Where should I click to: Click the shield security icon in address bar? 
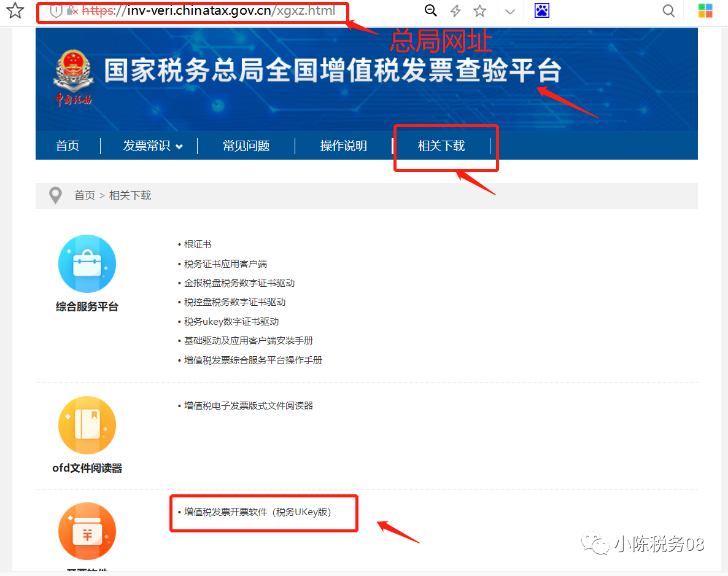(56, 10)
